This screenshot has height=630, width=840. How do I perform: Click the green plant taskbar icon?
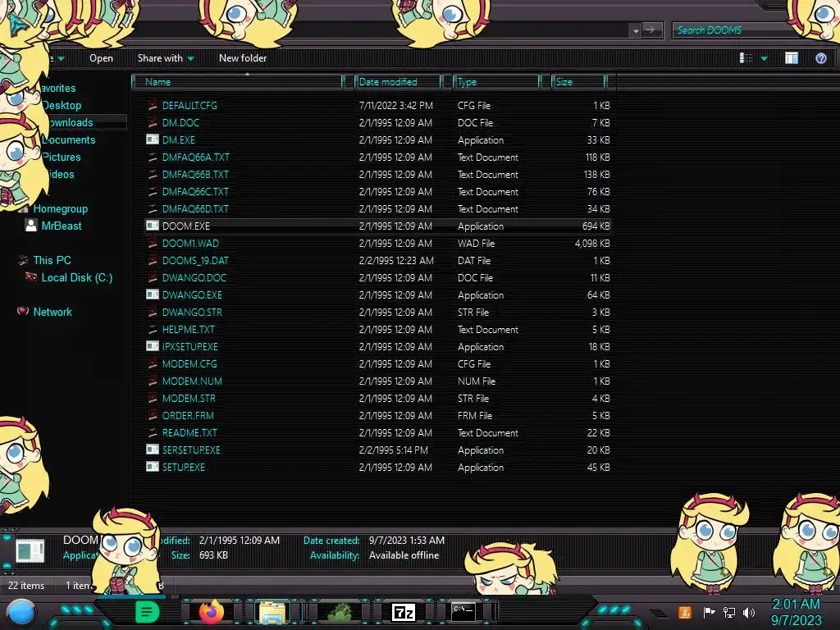point(339,612)
